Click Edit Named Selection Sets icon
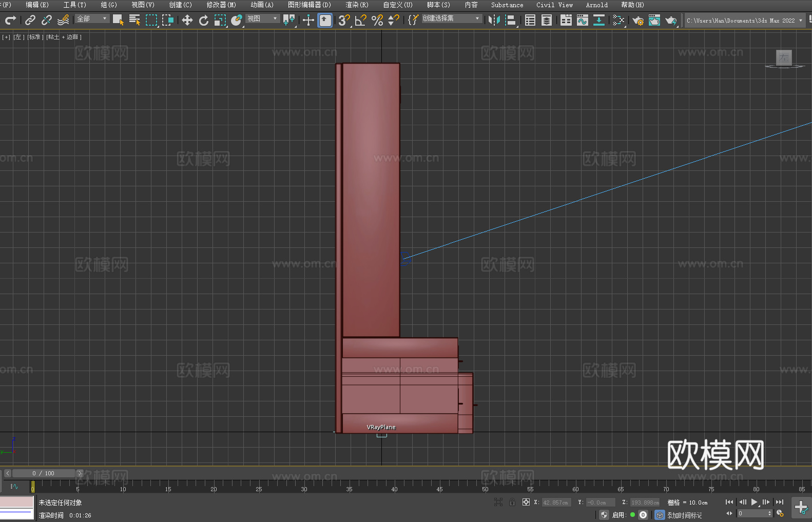This screenshot has width=812, height=522. point(413,20)
